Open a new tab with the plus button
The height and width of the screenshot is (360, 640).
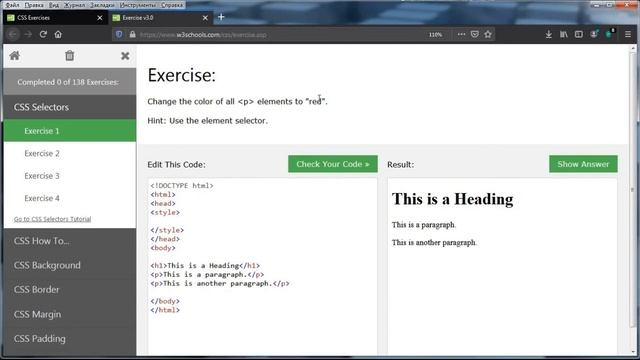(x=221, y=17)
